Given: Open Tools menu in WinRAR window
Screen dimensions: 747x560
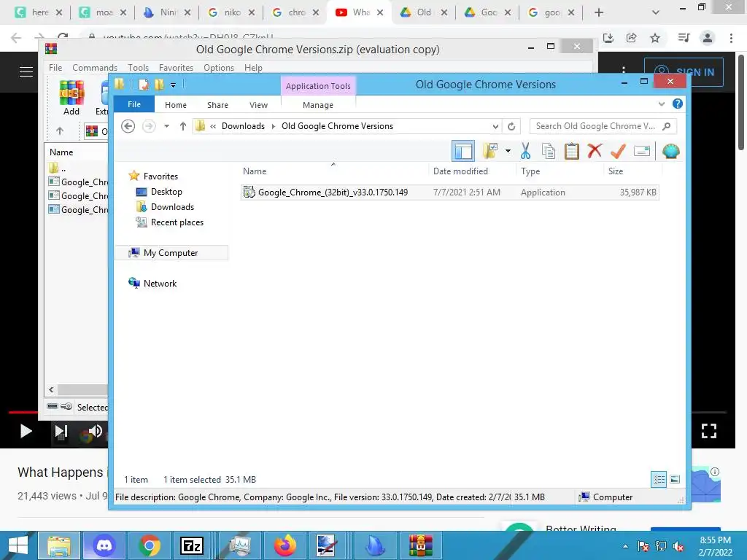Looking at the screenshot, I should pos(138,68).
